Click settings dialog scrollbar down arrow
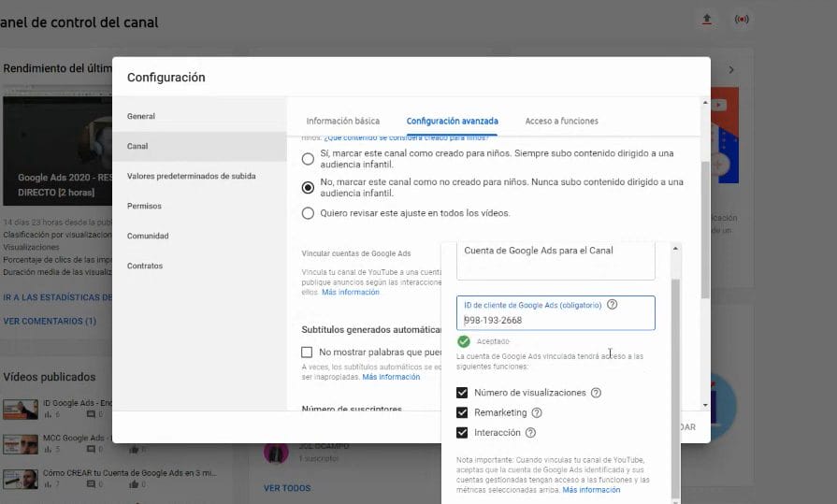Viewport: 837px width, 504px height. point(705,405)
